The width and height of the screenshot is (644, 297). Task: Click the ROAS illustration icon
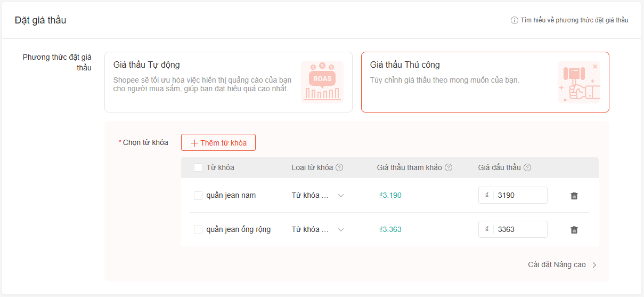pyautogui.click(x=322, y=82)
